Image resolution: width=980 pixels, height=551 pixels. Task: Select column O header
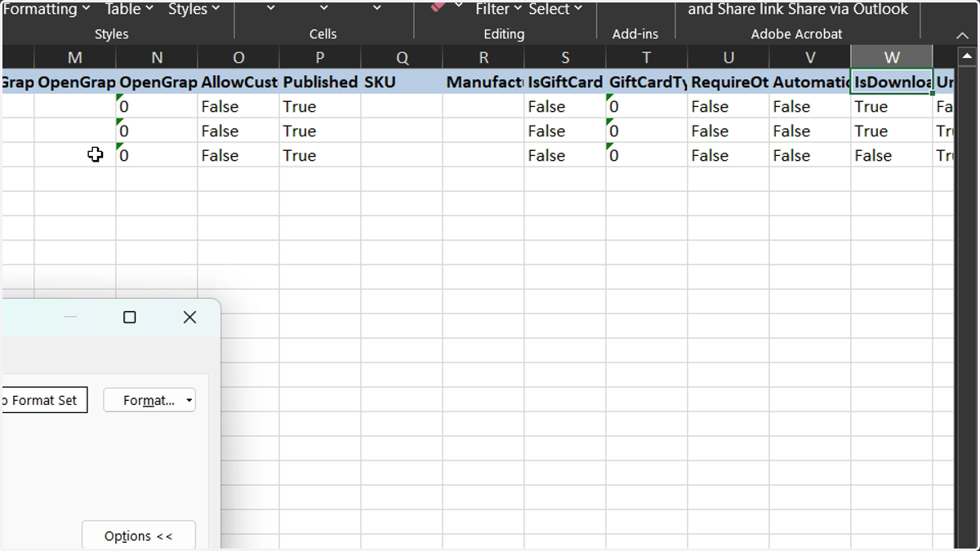coord(238,58)
